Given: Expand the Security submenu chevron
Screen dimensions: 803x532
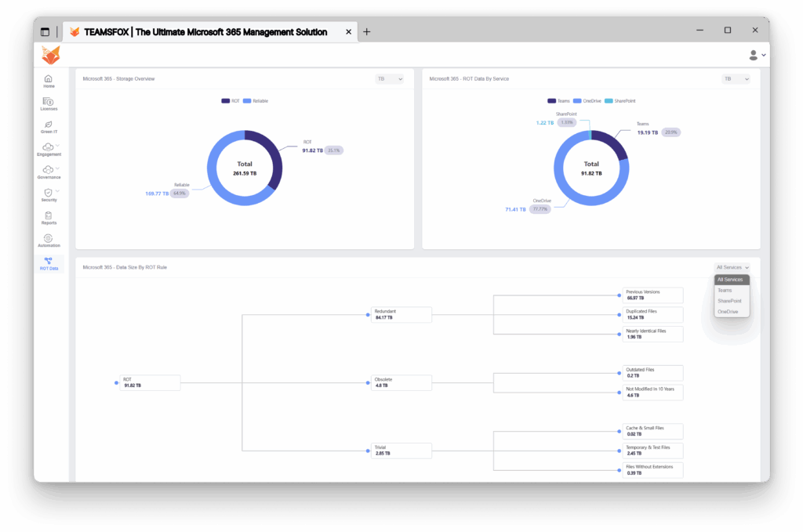Looking at the screenshot, I should tap(57, 191).
